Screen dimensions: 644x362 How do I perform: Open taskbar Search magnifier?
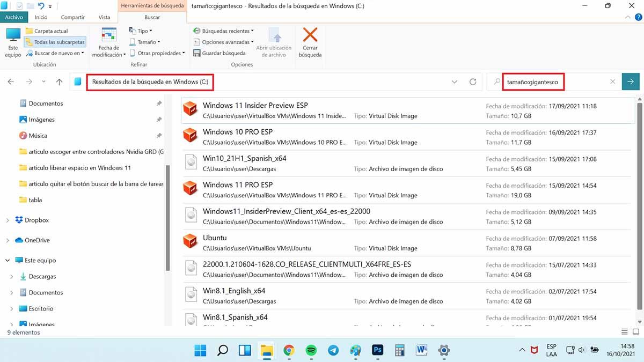[222, 350]
